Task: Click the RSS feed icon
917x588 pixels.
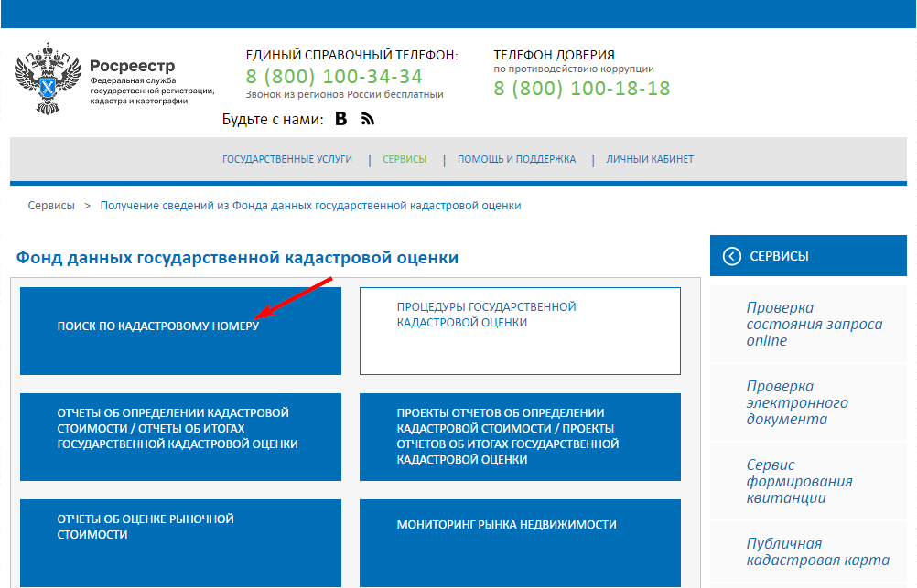Action: 366,119
